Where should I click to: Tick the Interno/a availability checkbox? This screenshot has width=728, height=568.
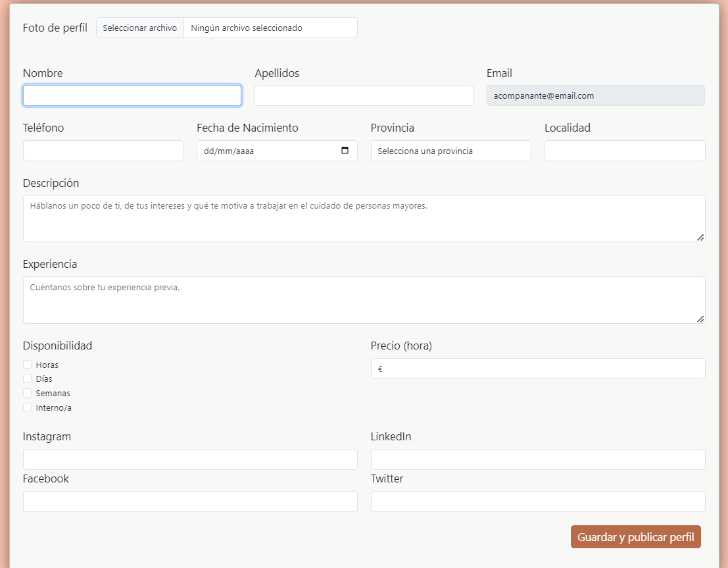coord(28,407)
